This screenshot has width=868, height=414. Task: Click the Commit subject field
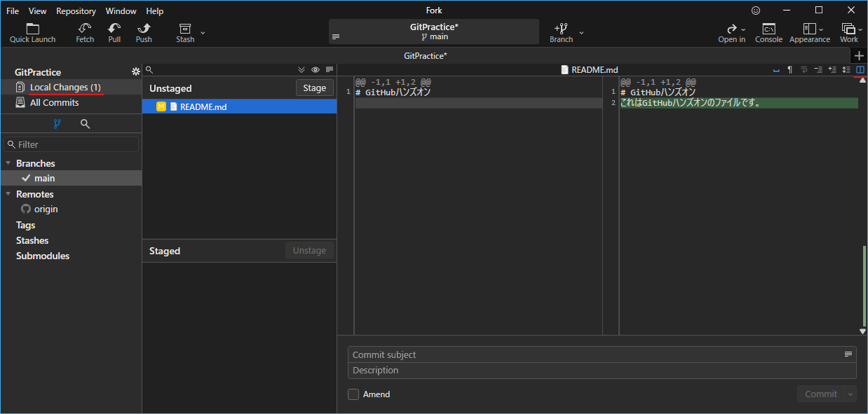coord(596,354)
